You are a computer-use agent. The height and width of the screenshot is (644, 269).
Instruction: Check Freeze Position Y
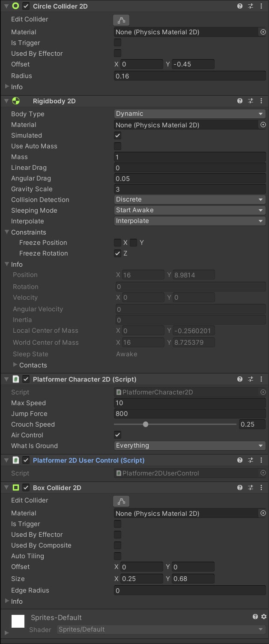[x=133, y=242]
